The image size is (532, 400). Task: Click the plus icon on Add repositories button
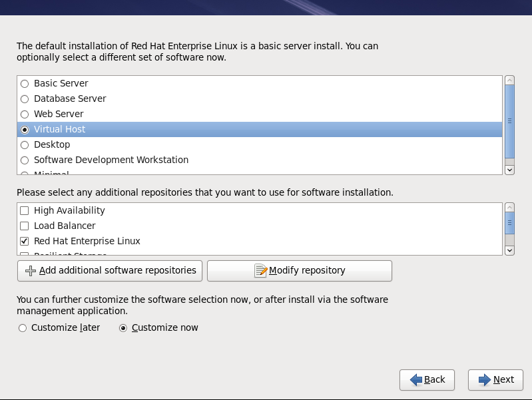coord(30,271)
